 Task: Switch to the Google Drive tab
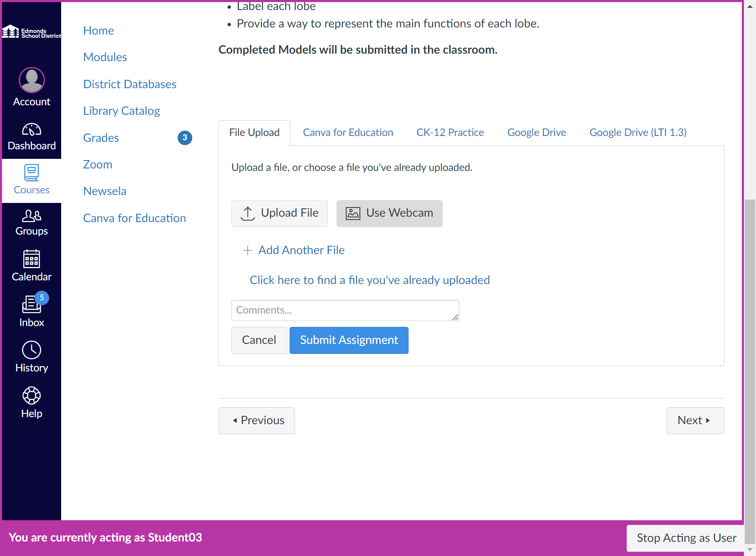click(537, 133)
